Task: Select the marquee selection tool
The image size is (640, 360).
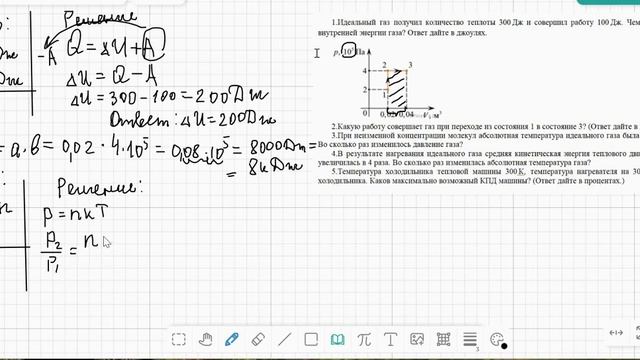Action: pyautogui.click(x=179, y=339)
